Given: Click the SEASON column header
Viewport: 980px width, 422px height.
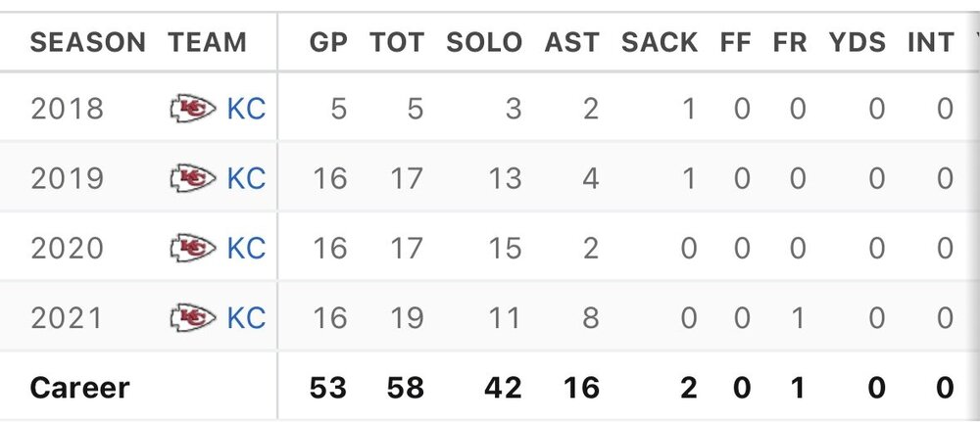Looking at the screenshot, I should pyautogui.click(x=87, y=43).
